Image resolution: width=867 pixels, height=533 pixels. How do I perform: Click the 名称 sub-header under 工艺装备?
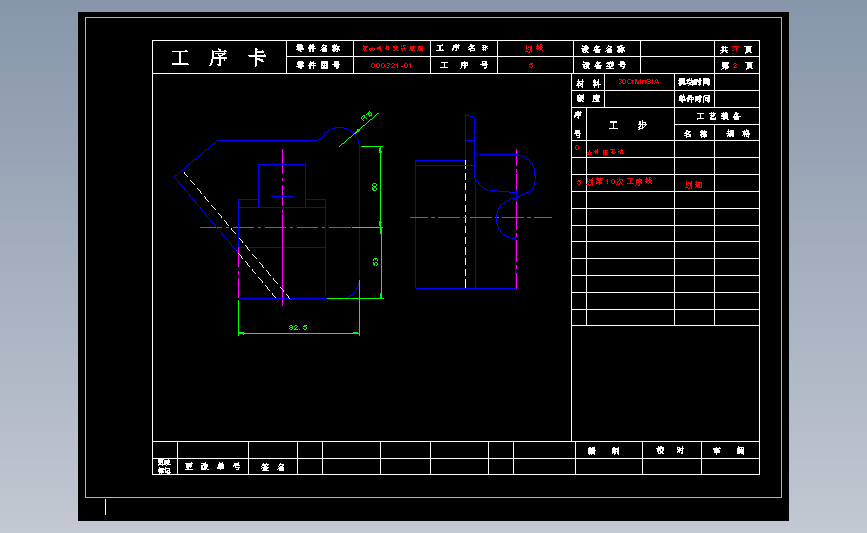pyautogui.click(x=694, y=133)
